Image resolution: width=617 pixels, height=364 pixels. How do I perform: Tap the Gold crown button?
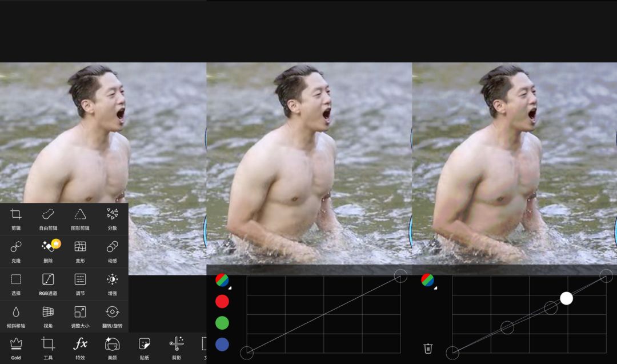(x=16, y=347)
